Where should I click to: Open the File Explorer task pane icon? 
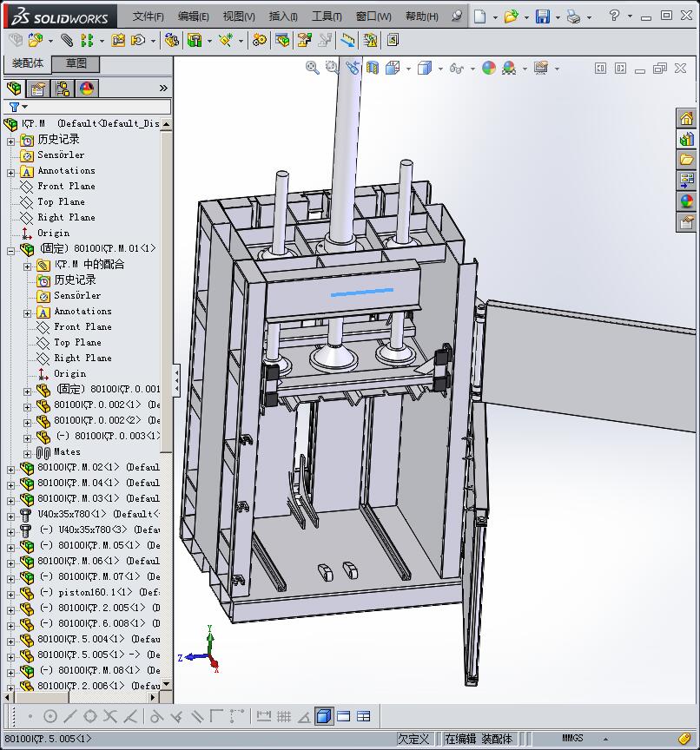coord(686,160)
